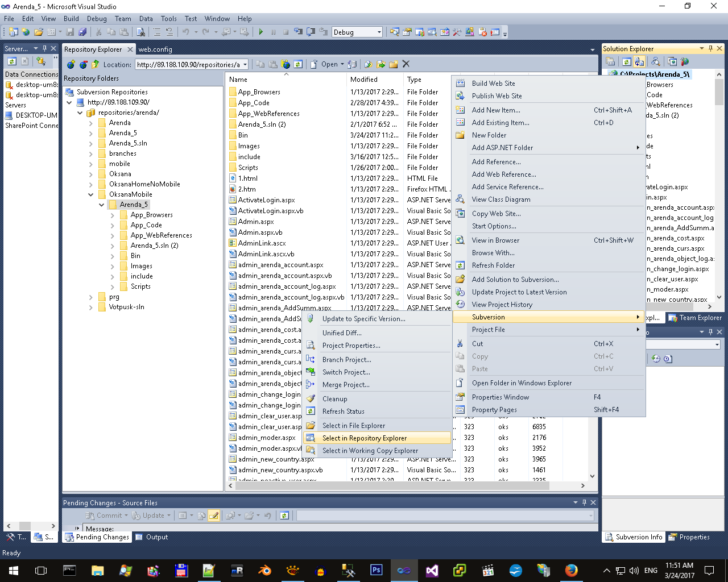Open the Build menu in the menu bar

coord(71,19)
